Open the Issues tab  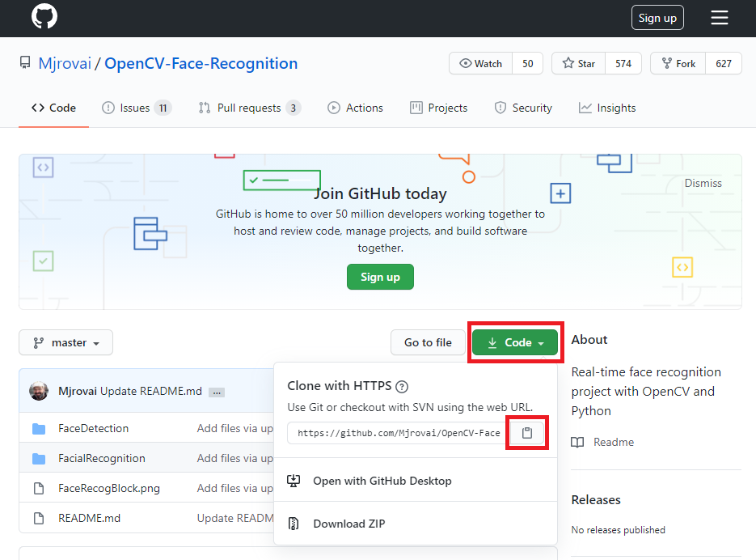(137, 108)
